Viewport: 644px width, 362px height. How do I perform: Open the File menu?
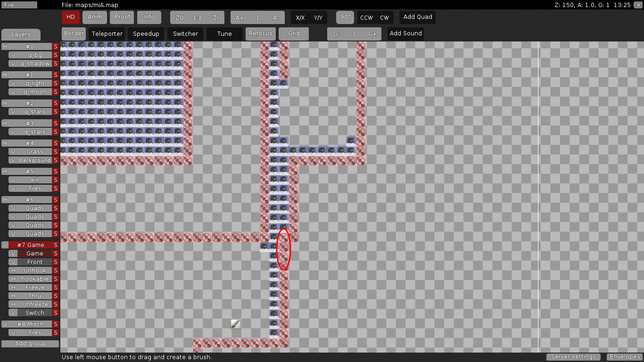[x=19, y=5]
